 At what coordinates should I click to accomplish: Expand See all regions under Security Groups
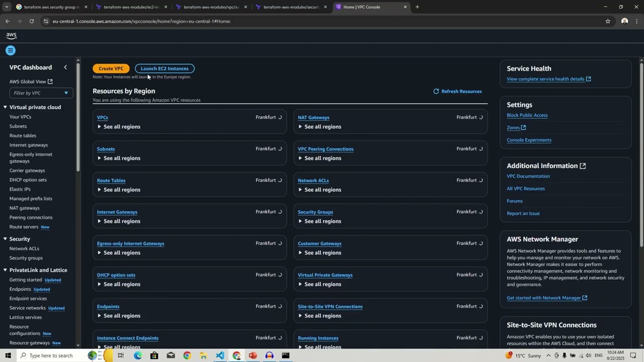pos(319,221)
